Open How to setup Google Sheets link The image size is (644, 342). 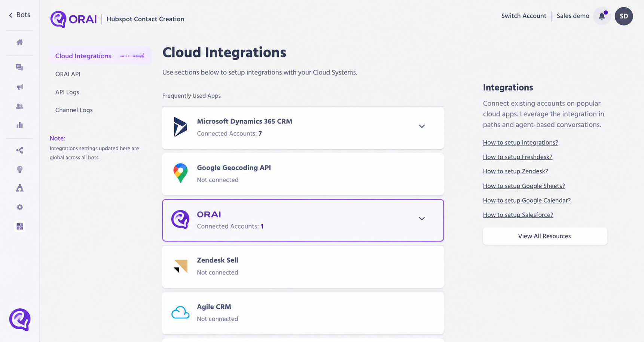click(x=524, y=186)
